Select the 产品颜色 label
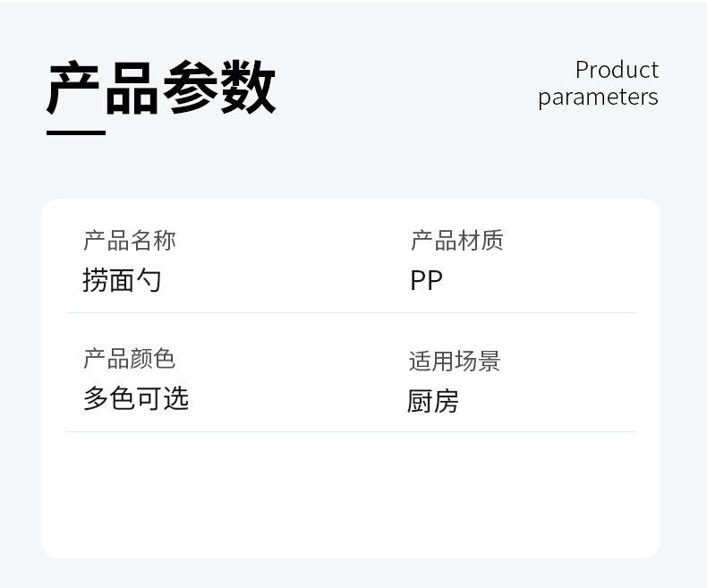The width and height of the screenshot is (707, 588). [x=130, y=359]
